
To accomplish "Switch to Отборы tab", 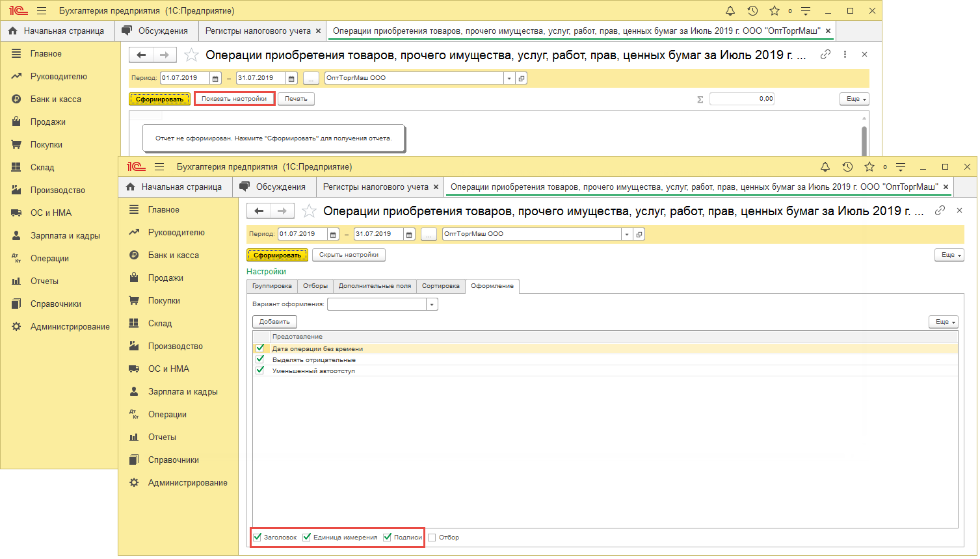I will [x=315, y=286].
